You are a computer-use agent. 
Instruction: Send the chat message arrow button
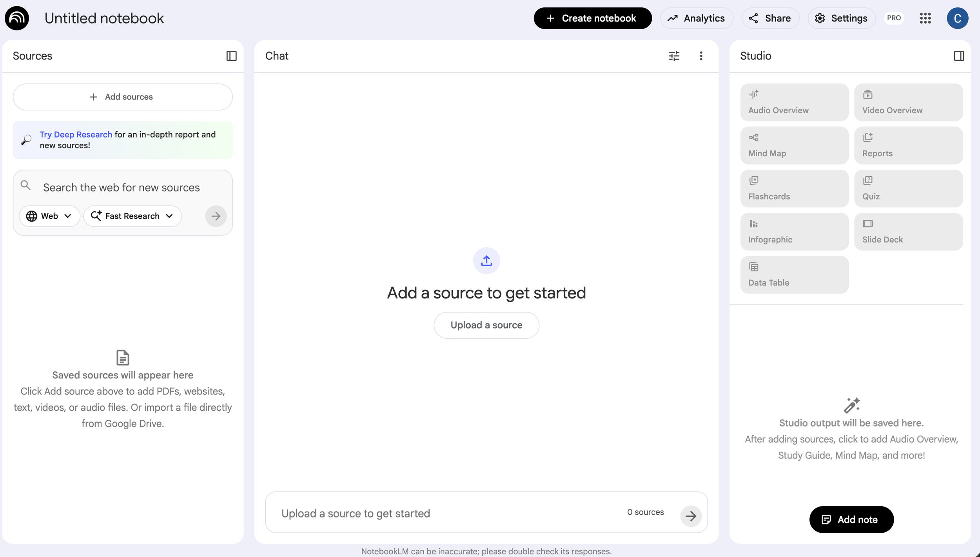[x=690, y=516]
